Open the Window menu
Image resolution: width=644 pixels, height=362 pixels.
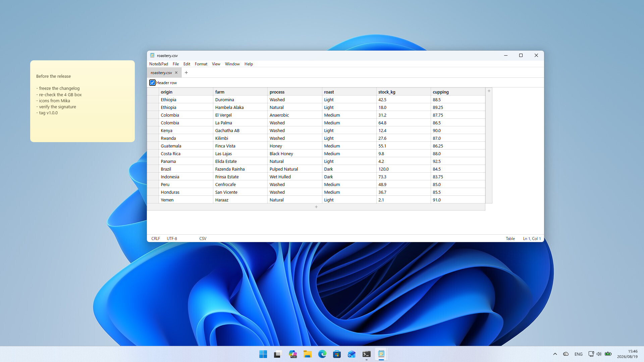tap(232, 64)
